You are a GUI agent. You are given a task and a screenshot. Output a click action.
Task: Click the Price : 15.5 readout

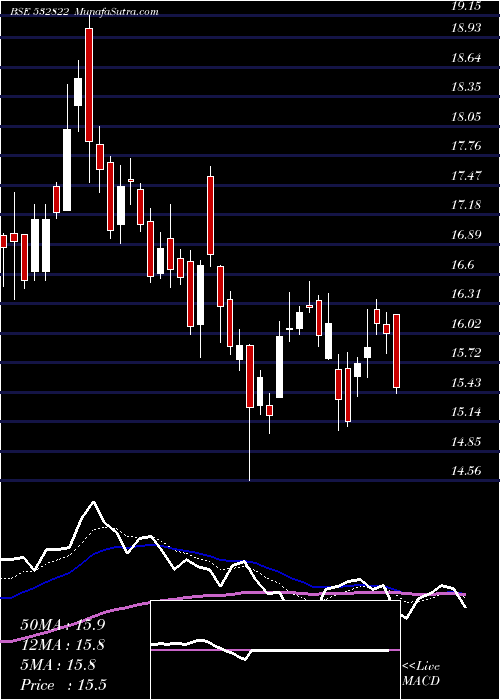coord(63,685)
